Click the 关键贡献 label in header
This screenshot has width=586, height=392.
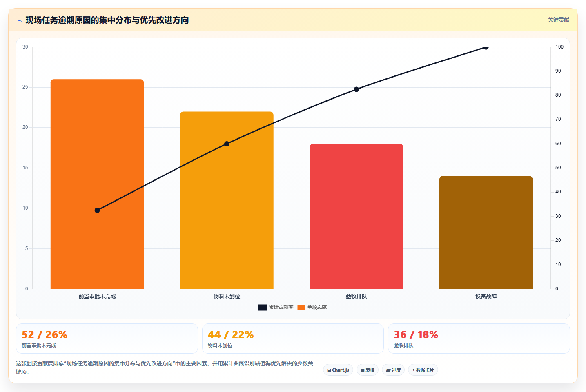pos(558,20)
